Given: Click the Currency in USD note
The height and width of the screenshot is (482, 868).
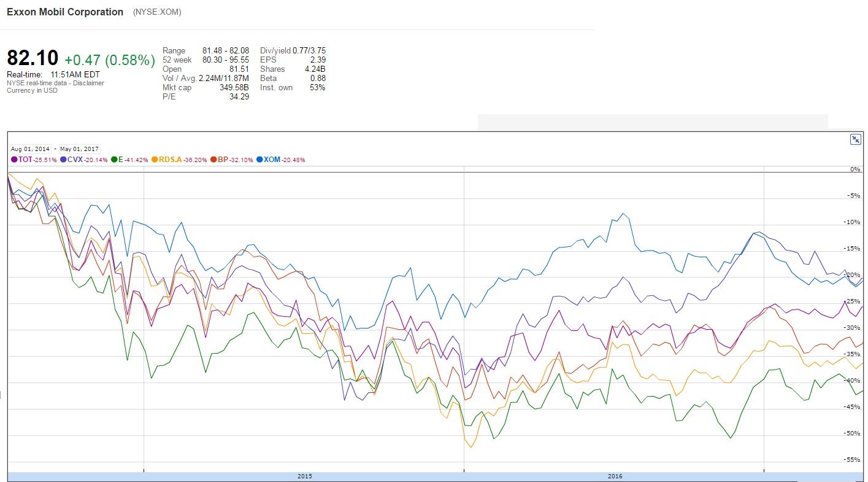Looking at the screenshot, I should coord(32,90).
